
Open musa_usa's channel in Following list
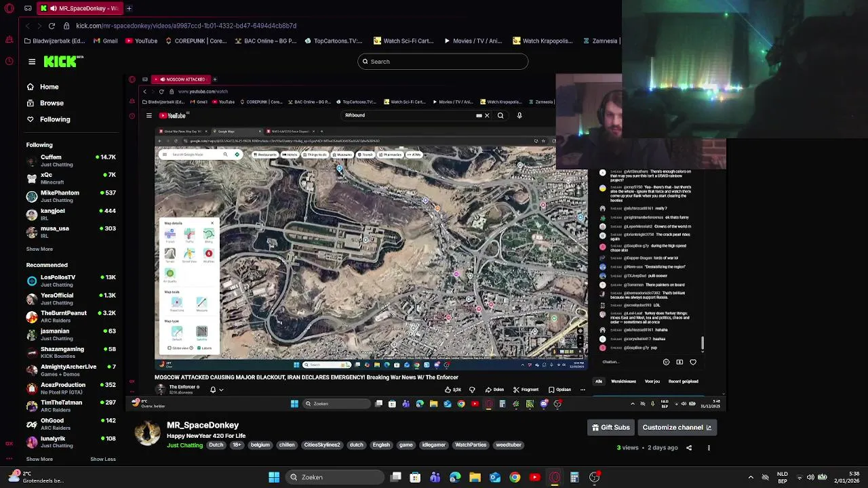[x=71, y=232]
